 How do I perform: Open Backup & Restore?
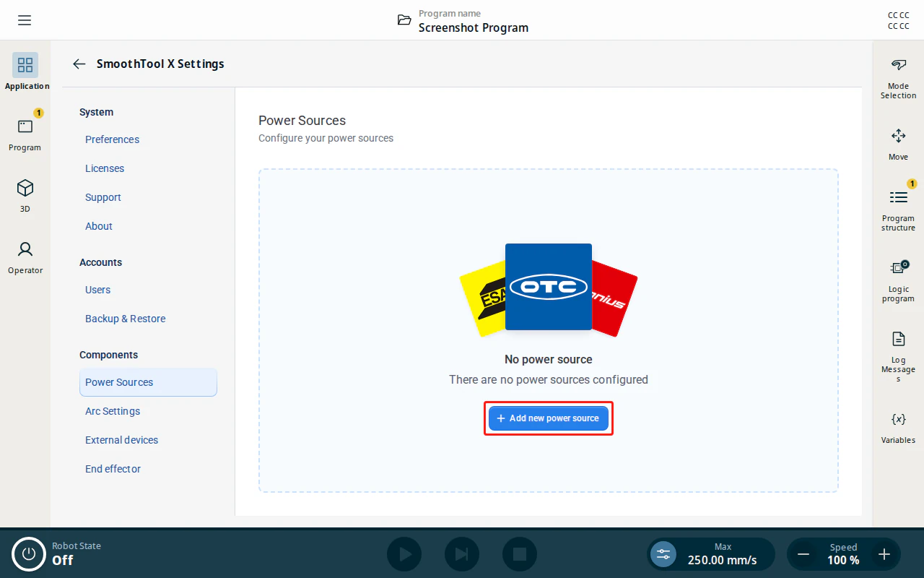(x=148, y=319)
